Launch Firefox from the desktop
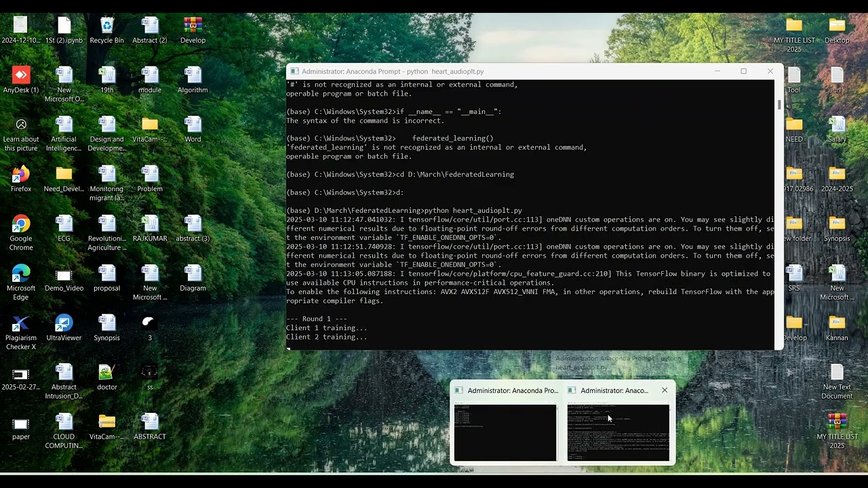The image size is (868, 488). [x=21, y=179]
